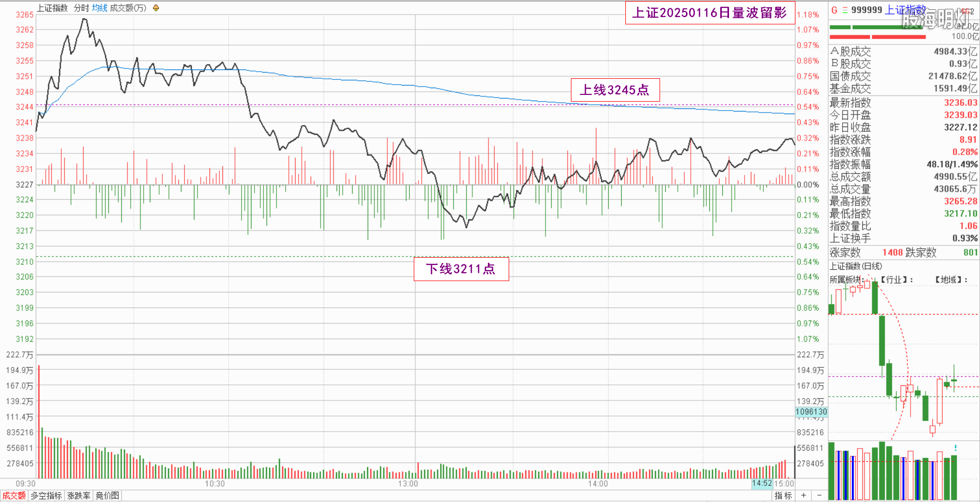The image size is (980, 502).
Task: Click the 涨家数 1408 count
Action: click(x=892, y=253)
